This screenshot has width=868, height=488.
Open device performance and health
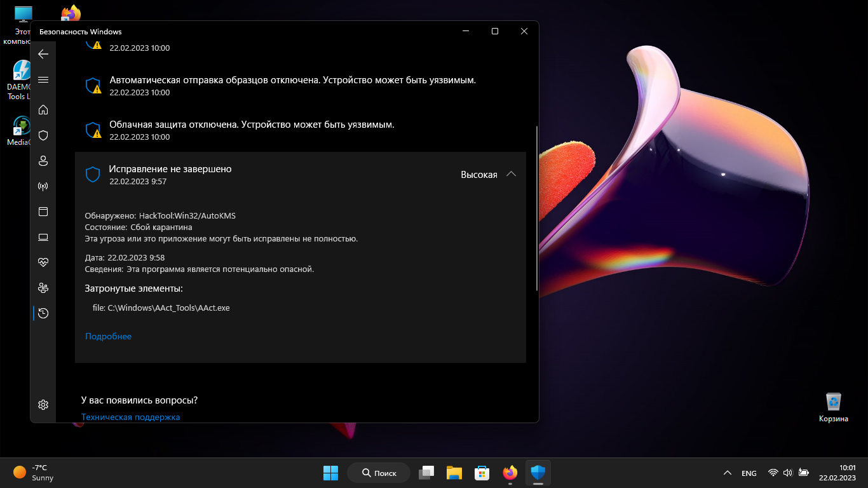point(43,262)
